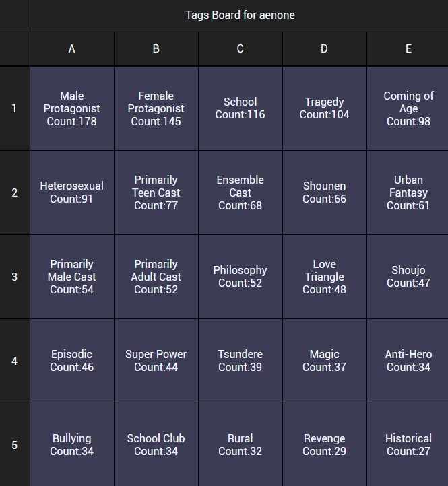
Task: Click the Urban Fantasy cell
Action: click(x=408, y=193)
